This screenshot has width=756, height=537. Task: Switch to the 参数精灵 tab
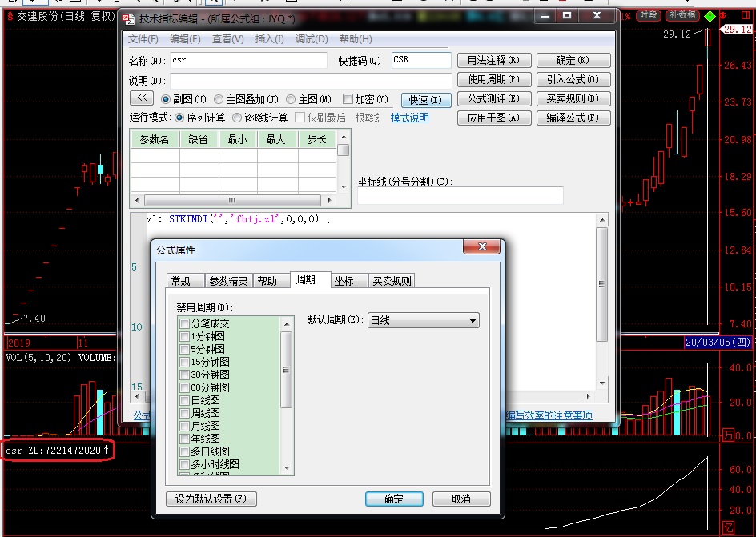point(228,281)
